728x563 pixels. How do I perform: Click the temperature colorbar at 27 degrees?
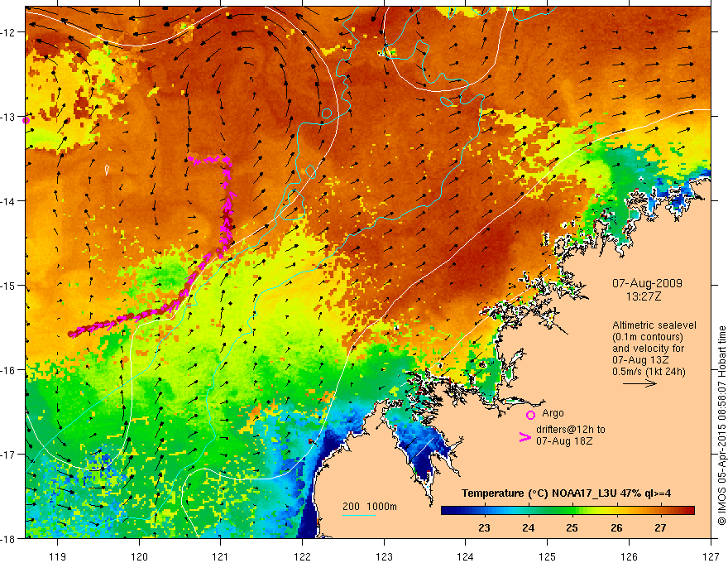pyautogui.click(x=660, y=511)
